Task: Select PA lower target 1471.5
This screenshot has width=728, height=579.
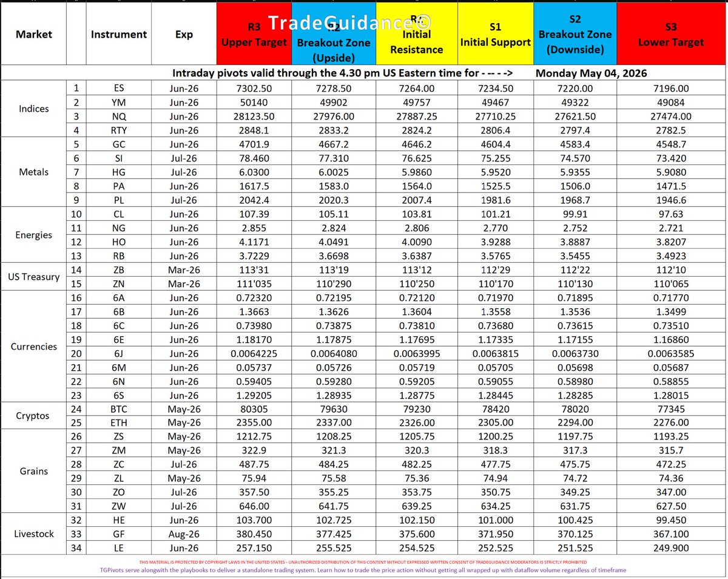Action: pos(672,186)
